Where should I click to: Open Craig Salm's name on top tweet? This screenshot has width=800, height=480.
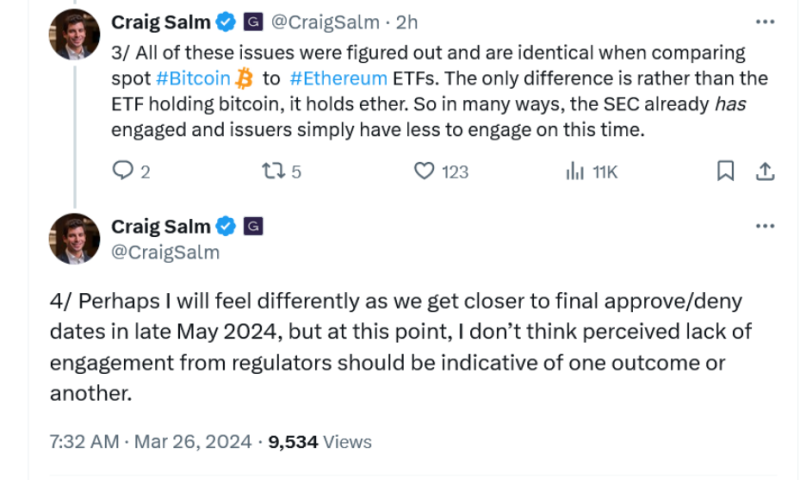click(160, 21)
